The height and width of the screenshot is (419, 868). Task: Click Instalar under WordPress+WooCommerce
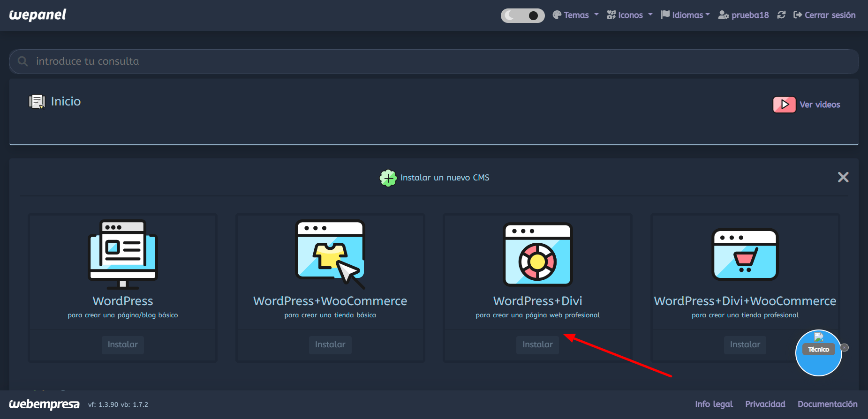(330, 344)
